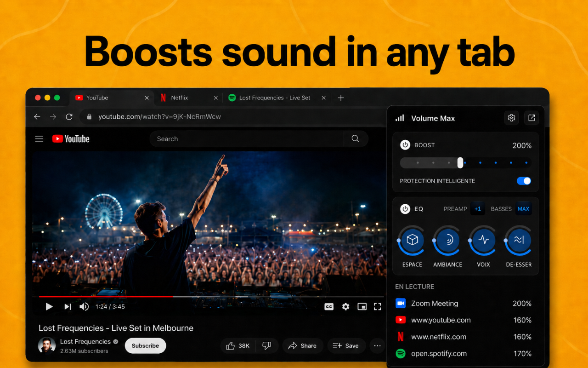Image resolution: width=588 pixels, height=368 pixels.
Task: Close the Netflix tab
Action: click(x=216, y=98)
